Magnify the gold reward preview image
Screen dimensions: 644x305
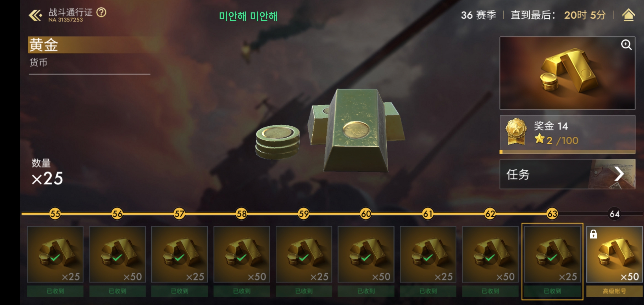626,45
